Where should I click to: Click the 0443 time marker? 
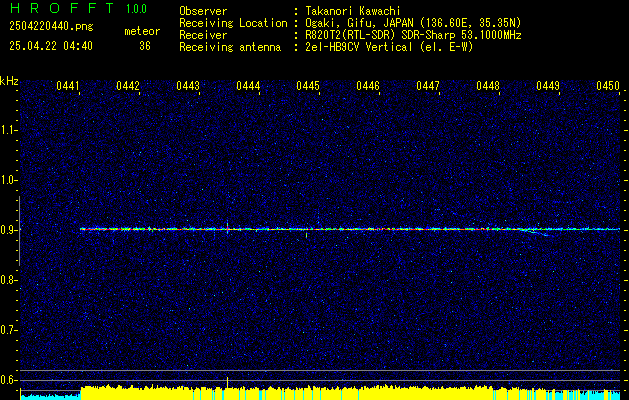click(188, 86)
